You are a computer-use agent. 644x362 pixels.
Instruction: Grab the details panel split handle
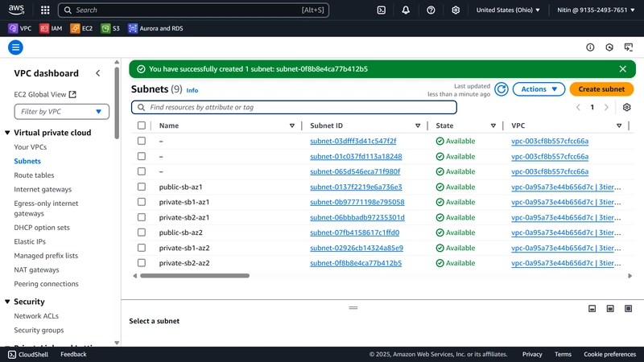coord(353,308)
